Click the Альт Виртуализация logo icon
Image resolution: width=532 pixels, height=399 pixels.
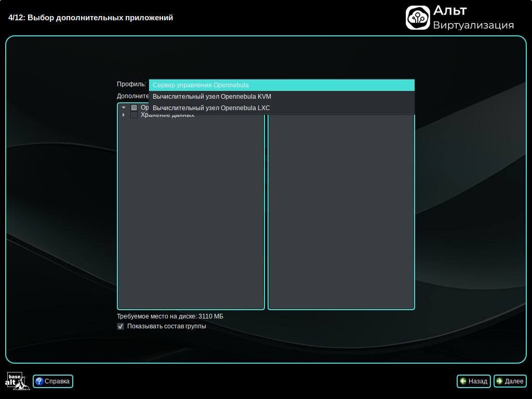(x=418, y=18)
